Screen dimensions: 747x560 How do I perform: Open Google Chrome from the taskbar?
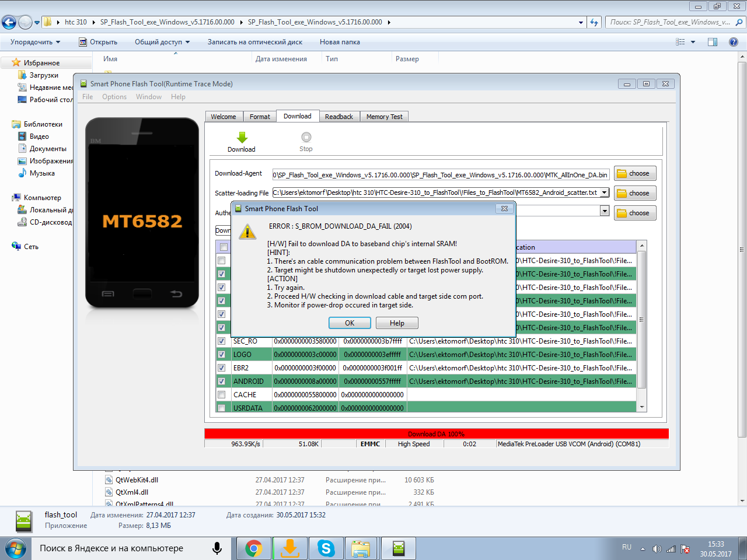253,548
